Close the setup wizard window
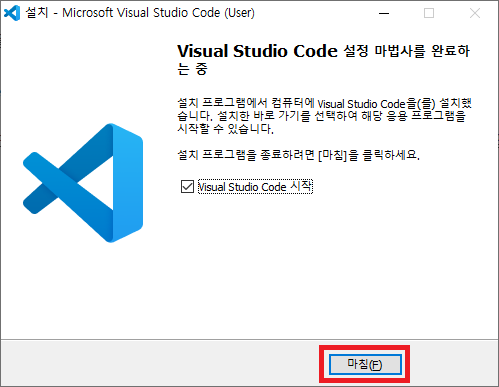This screenshot has height=387, width=499. pyautogui.click(x=475, y=13)
